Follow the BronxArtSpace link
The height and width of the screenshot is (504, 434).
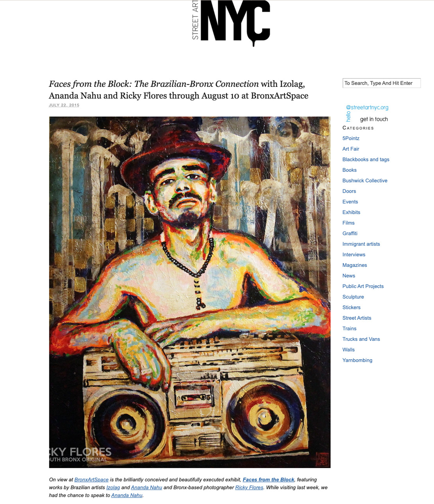[x=91, y=479]
